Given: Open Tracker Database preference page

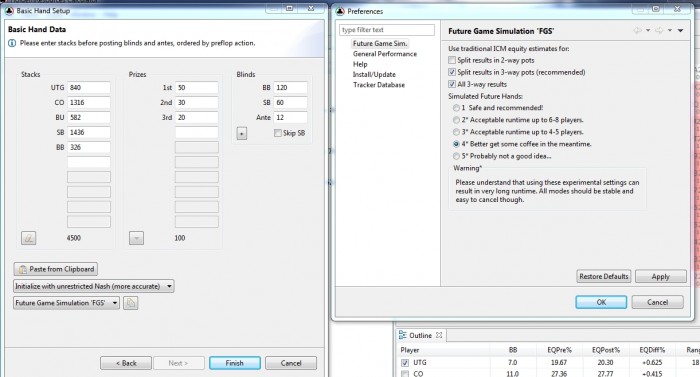Looking at the screenshot, I should point(379,85).
